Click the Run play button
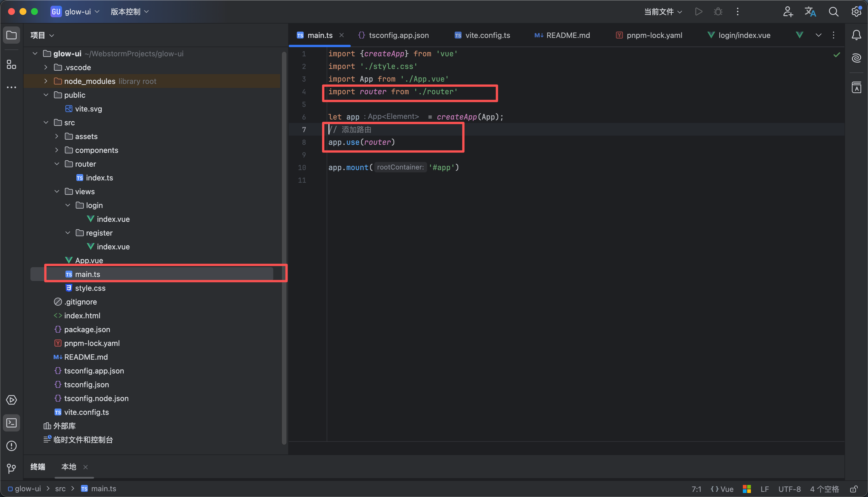868x497 pixels. pyautogui.click(x=698, y=11)
